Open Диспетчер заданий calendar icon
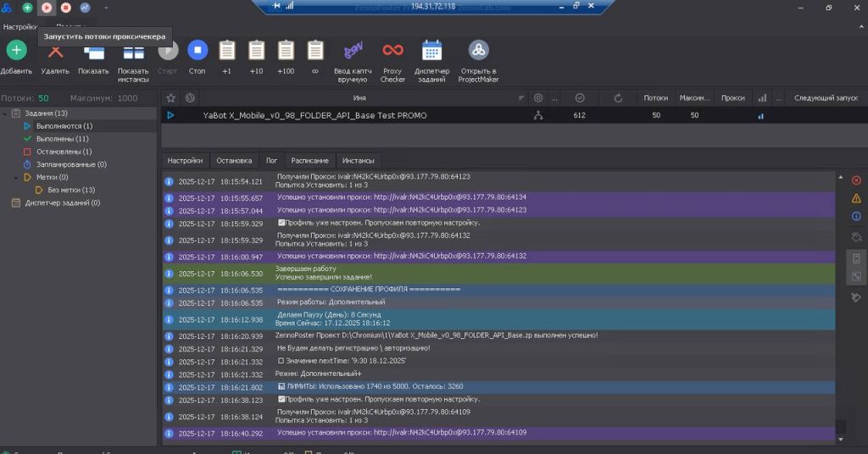Image resolution: width=868 pixels, height=454 pixels. 431,50
